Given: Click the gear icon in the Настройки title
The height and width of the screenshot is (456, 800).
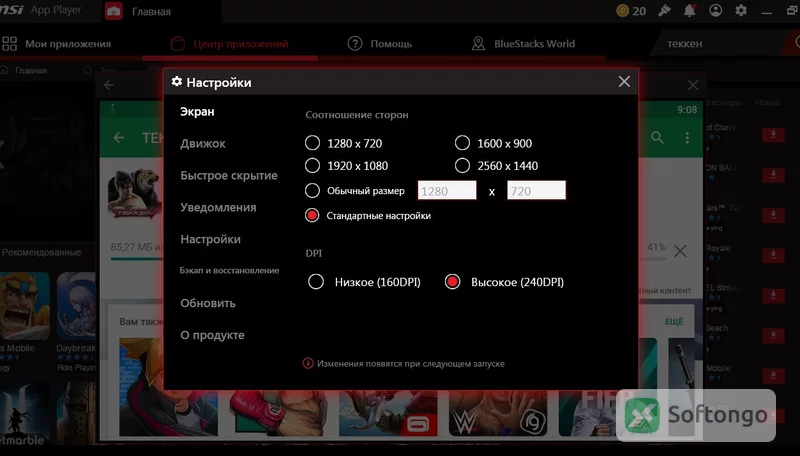Looking at the screenshot, I should [177, 82].
